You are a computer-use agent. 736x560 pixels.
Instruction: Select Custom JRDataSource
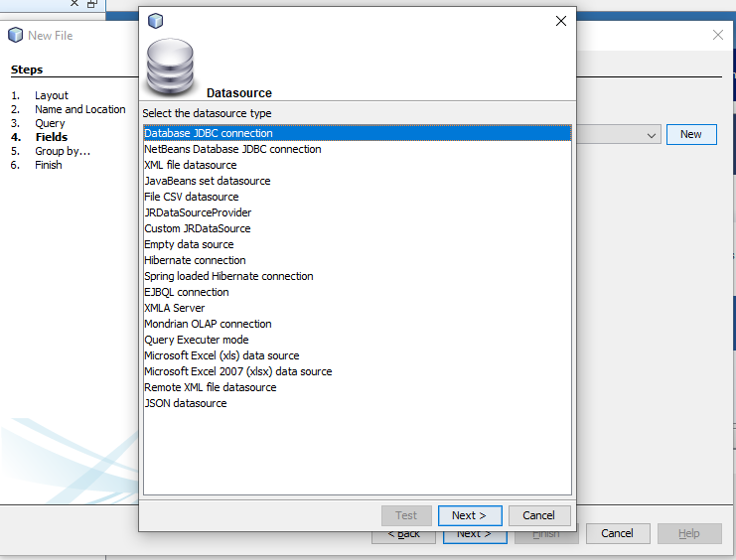click(358, 228)
